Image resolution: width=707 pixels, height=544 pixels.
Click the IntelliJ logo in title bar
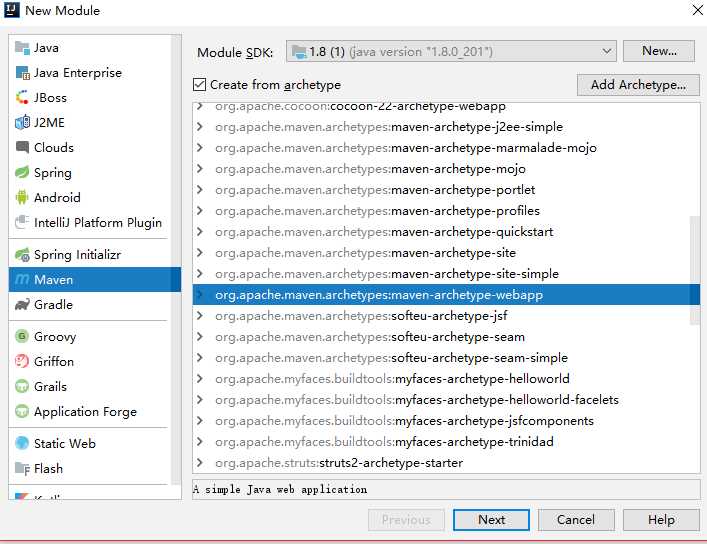click(11, 9)
